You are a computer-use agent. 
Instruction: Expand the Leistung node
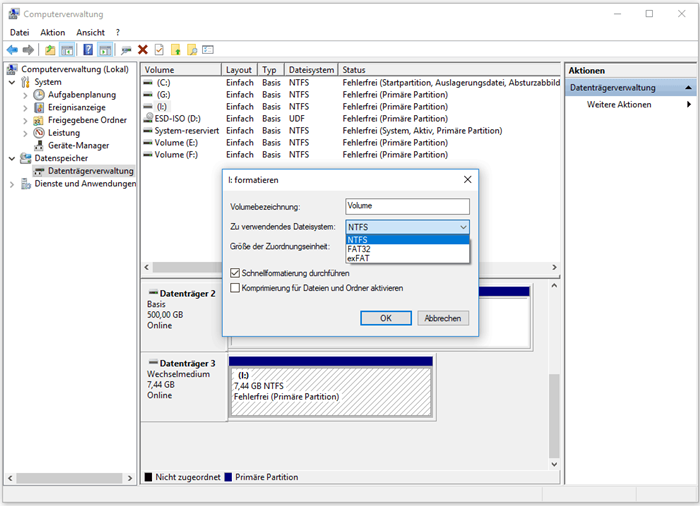click(x=25, y=133)
